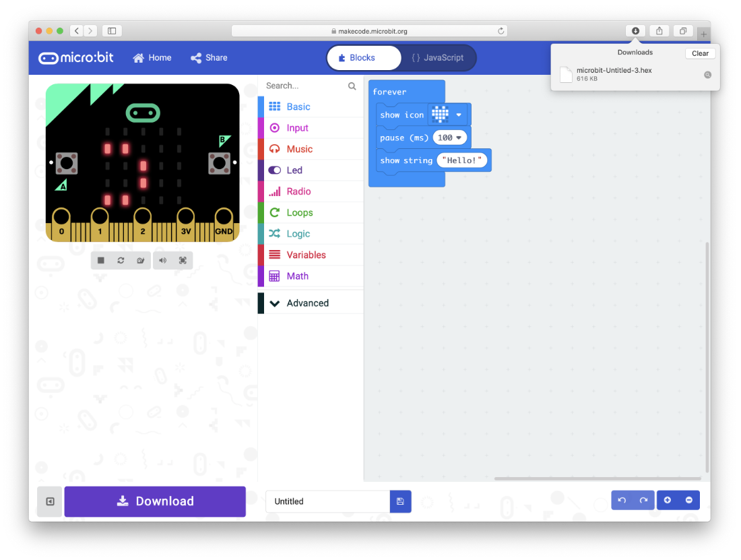The width and height of the screenshot is (741, 560).
Task: Click the micro:bit logo
Action: (76, 58)
